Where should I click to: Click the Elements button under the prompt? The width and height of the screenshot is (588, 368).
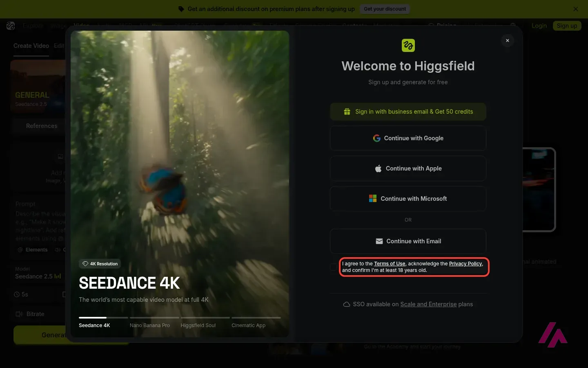pos(33,250)
